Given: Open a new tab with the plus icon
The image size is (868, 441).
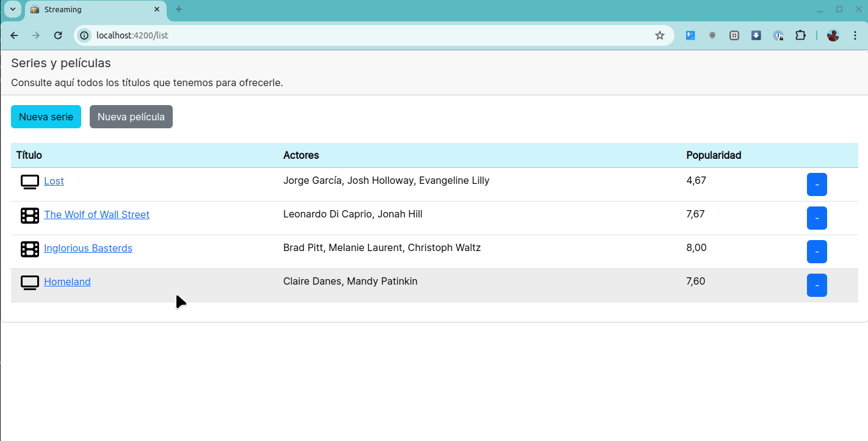Looking at the screenshot, I should coord(179,9).
